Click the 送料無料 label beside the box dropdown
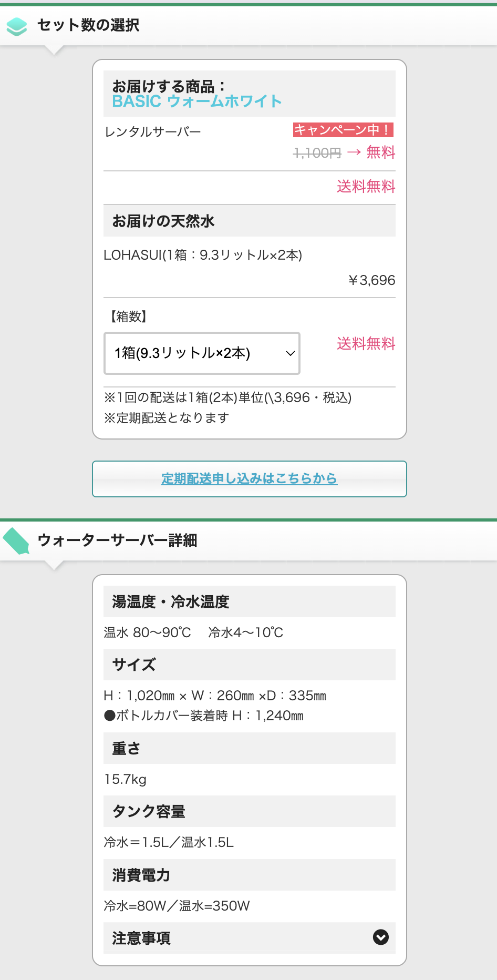This screenshot has width=497, height=980. [366, 344]
